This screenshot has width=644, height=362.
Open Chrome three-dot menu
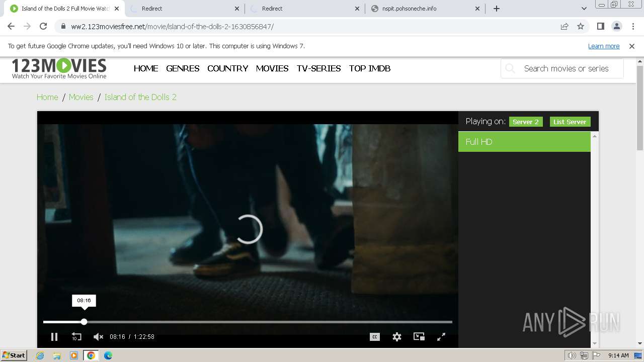tap(633, 26)
